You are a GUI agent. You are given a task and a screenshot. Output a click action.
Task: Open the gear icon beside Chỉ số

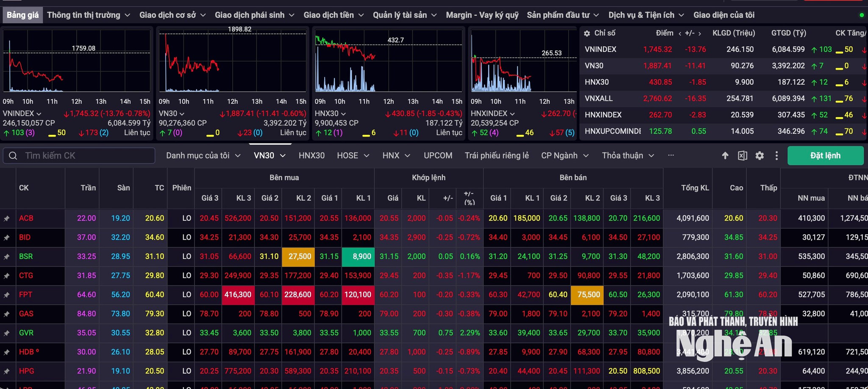(587, 33)
